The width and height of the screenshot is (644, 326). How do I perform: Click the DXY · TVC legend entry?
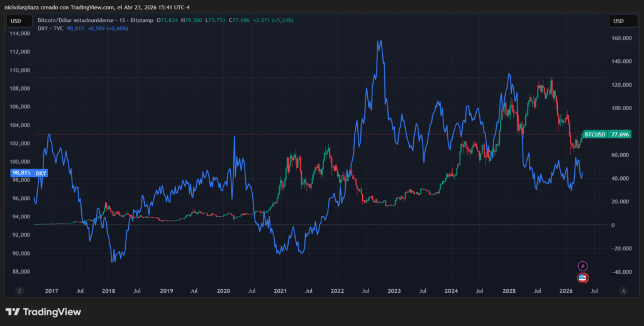coord(50,28)
